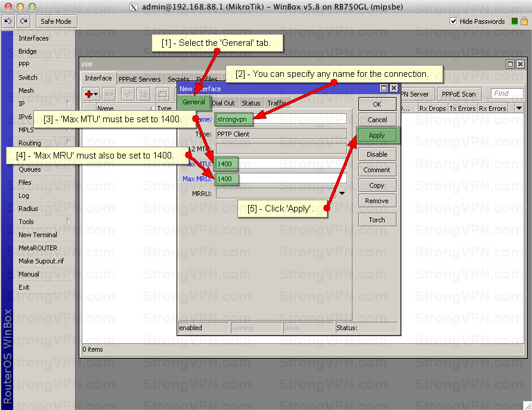Image resolution: width=532 pixels, height=410 pixels.
Task: Click the X disable icon in PPP toolbar
Action: pyautogui.click(x=143, y=94)
